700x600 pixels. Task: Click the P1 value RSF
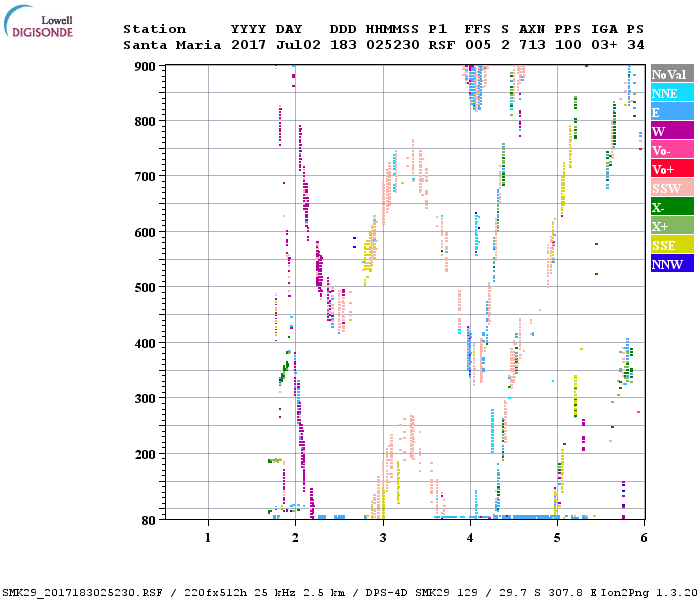442,45
